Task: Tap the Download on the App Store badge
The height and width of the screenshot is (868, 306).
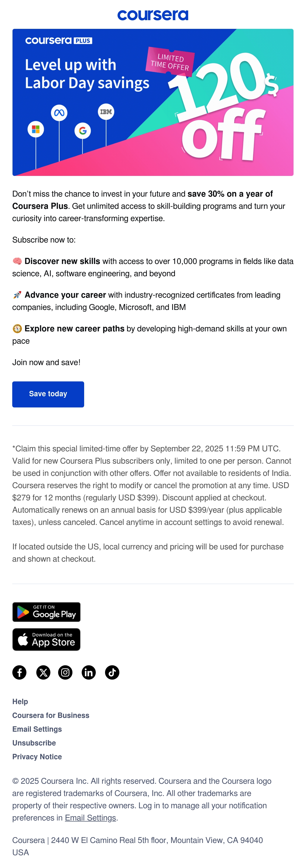Action: click(x=46, y=640)
